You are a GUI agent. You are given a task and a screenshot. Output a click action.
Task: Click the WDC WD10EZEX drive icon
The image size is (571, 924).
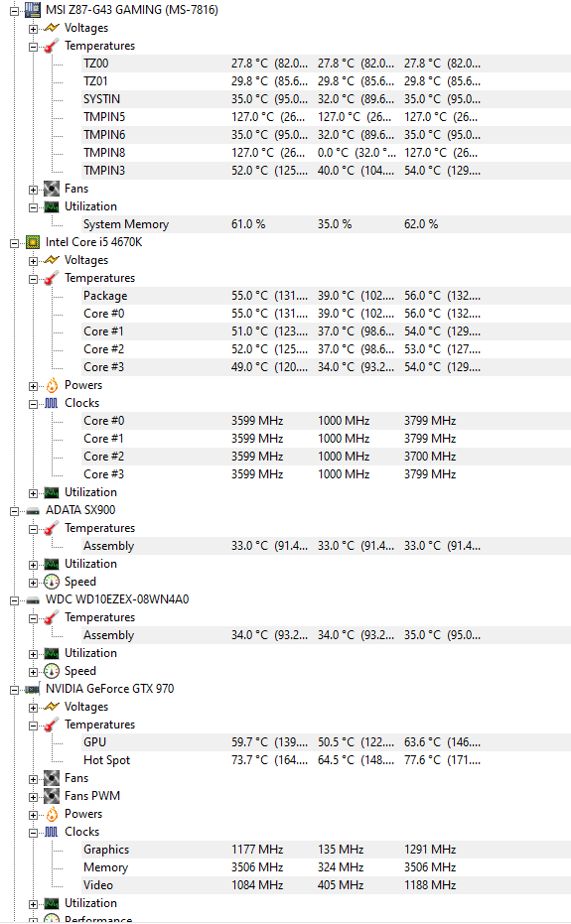click(33, 599)
